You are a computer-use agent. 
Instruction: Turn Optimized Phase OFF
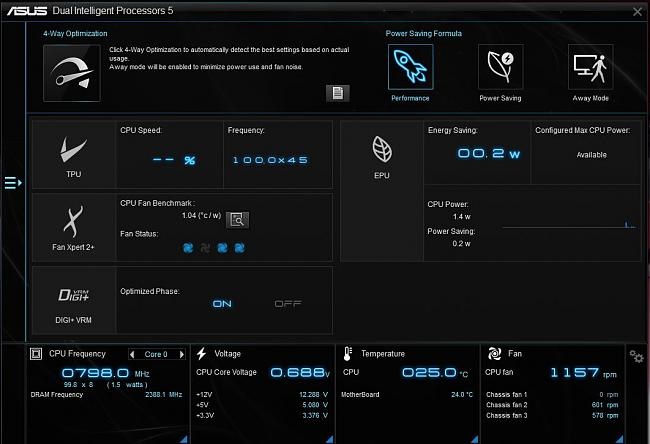coord(287,303)
